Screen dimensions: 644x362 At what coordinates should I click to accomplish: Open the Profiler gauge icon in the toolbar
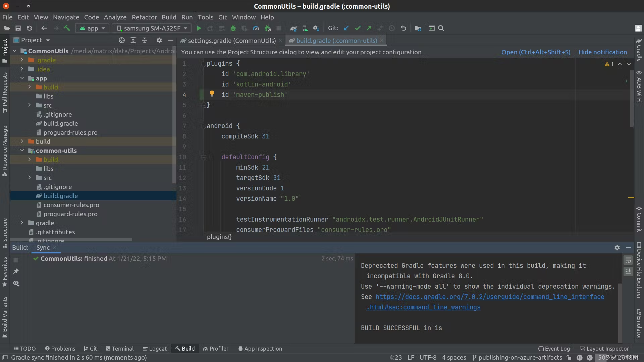click(256, 28)
